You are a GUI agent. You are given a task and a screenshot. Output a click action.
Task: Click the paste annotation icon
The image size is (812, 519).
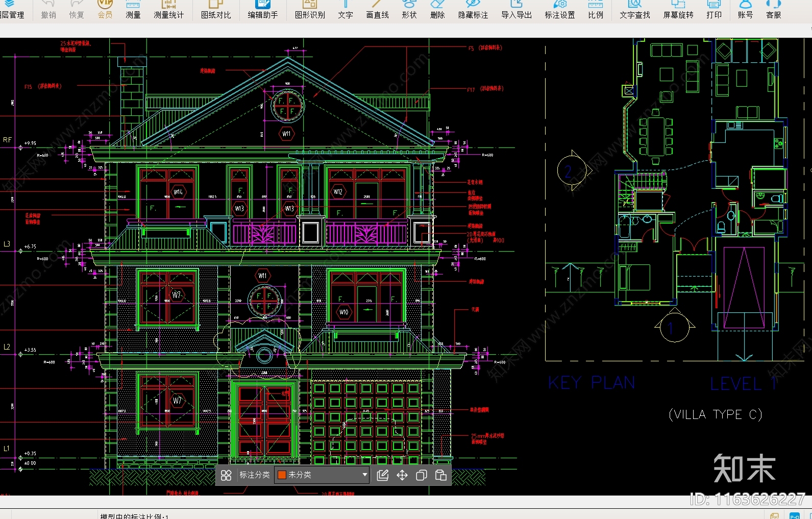click(441, 475)
